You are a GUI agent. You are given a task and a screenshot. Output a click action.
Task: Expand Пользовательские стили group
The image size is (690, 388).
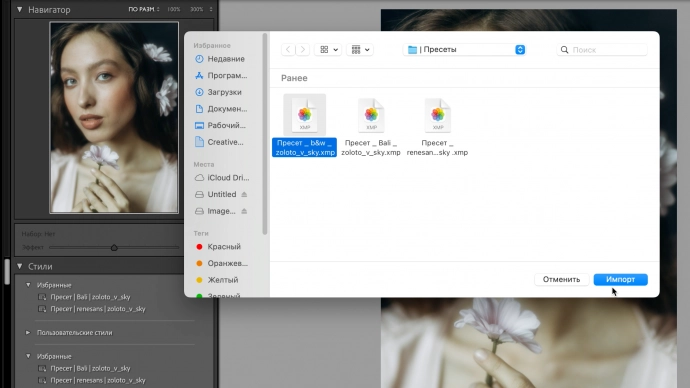tap(28, 333)
